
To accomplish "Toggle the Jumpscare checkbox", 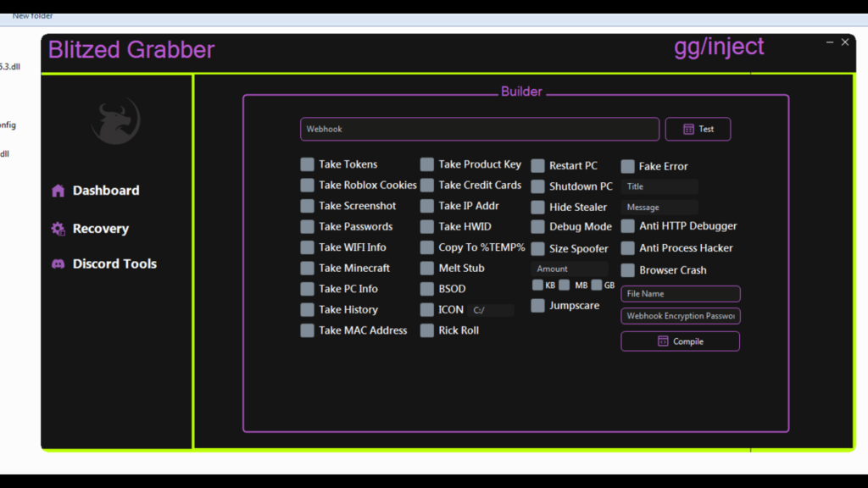I will tap(537, 305).
